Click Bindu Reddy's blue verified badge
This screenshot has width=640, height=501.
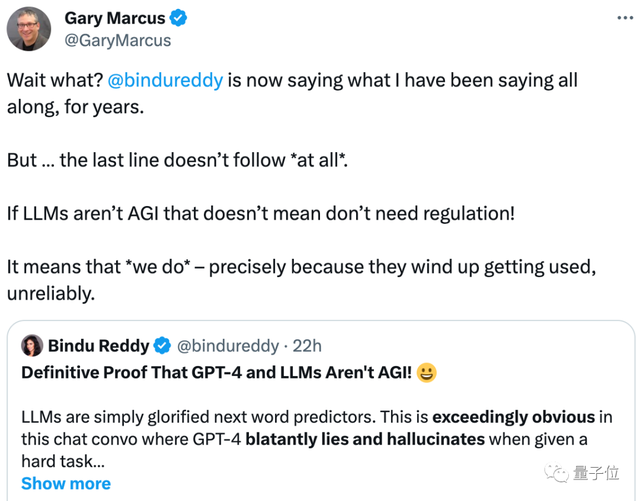(164, 346)
